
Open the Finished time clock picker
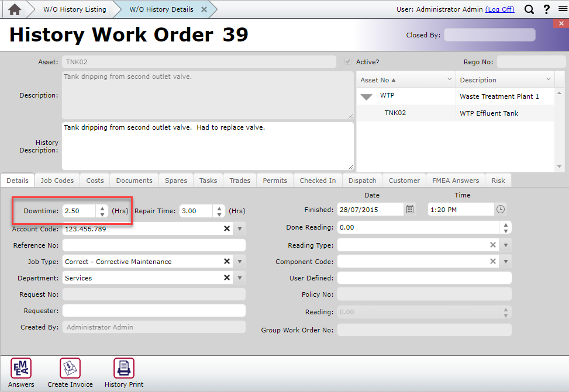point(500,210)
